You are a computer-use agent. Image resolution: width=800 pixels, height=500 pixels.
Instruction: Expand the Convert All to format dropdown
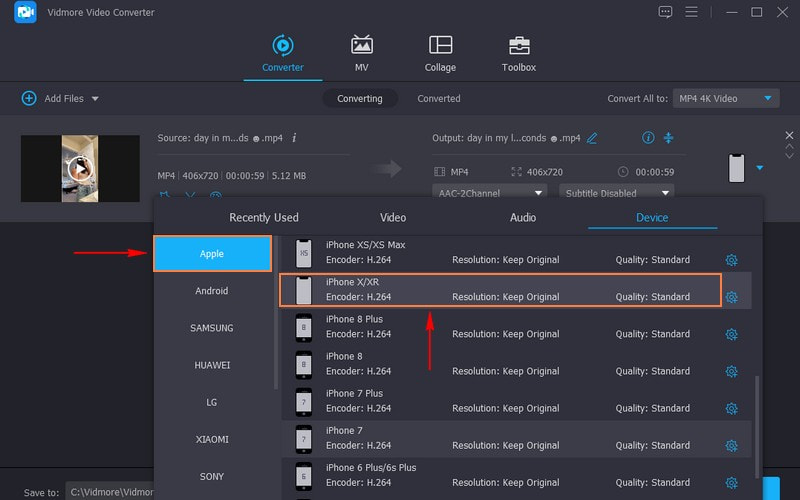tap(768, 98)
